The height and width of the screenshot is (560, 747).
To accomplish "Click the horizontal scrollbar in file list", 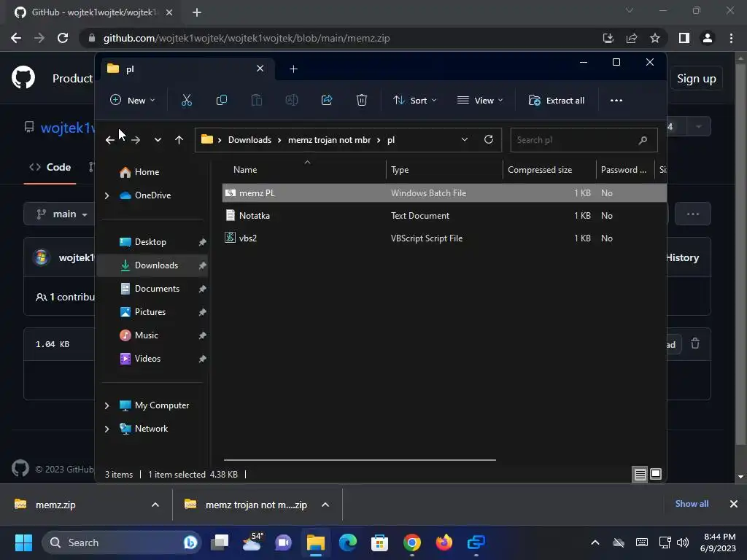I will 360,460.
